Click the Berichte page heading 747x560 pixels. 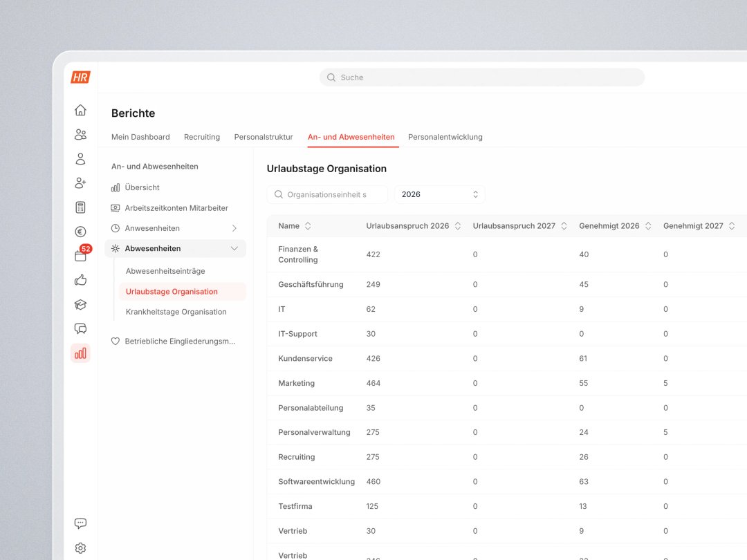(133, 113)
